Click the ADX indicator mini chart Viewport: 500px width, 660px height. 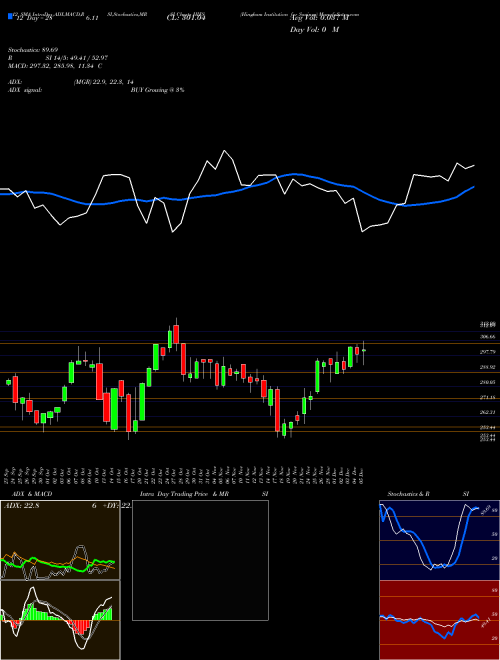click(60, 540)
